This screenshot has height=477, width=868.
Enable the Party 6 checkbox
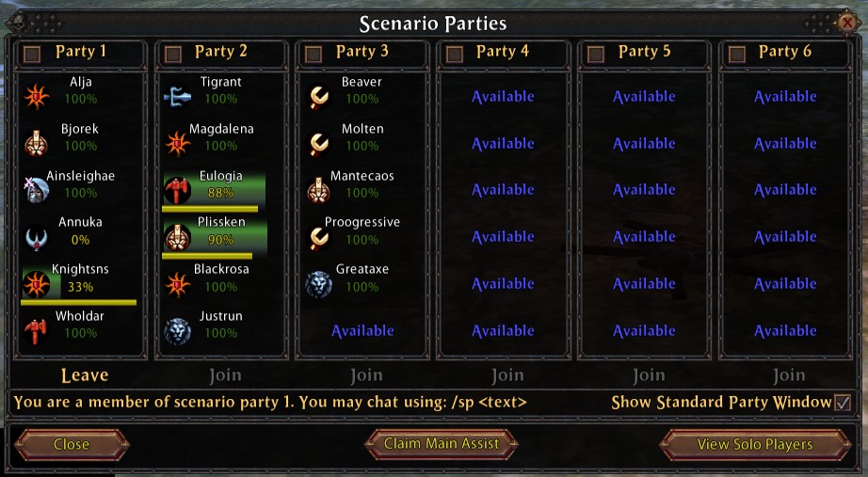pyautogui.click(x=737, y=54)
